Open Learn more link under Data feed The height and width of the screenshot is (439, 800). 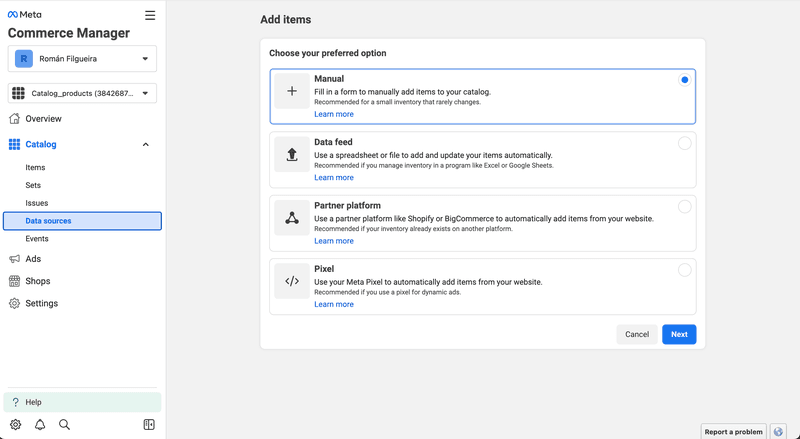334,178
